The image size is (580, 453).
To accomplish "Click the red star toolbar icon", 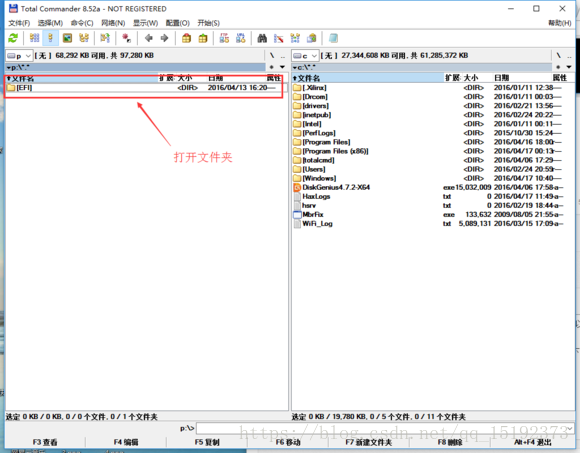I will tap(127, 38).
